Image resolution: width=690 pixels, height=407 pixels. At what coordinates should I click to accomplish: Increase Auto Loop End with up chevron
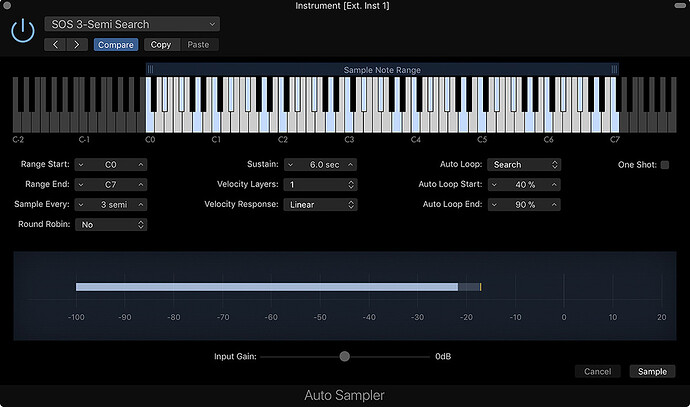tap(554, 205)
